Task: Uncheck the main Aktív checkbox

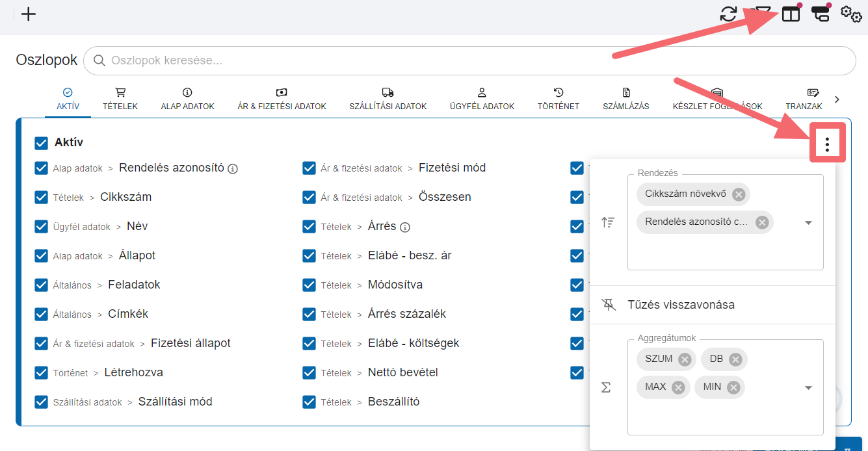Action: (42, 143)
